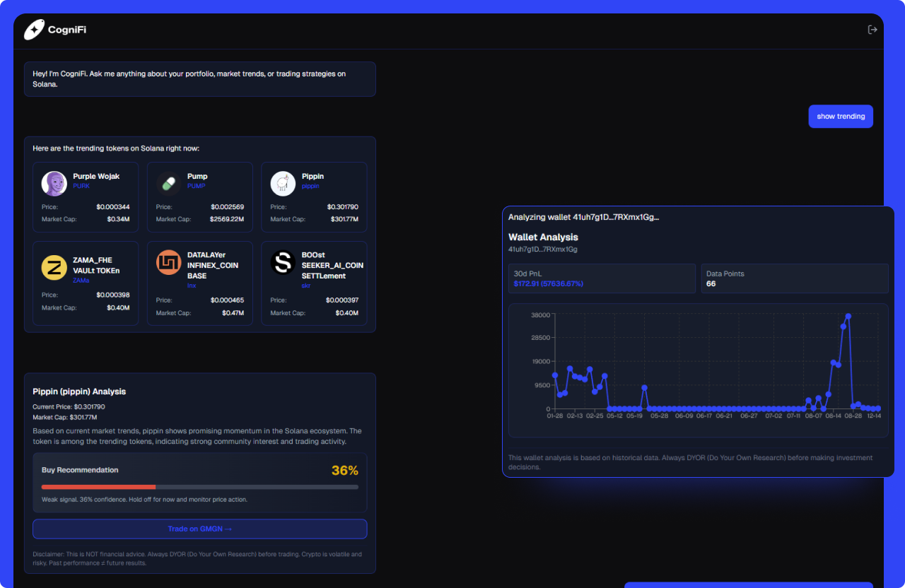Click the Buy Recommendation progress bar
This screenshot has height=588, width=905.
(199, 487)
